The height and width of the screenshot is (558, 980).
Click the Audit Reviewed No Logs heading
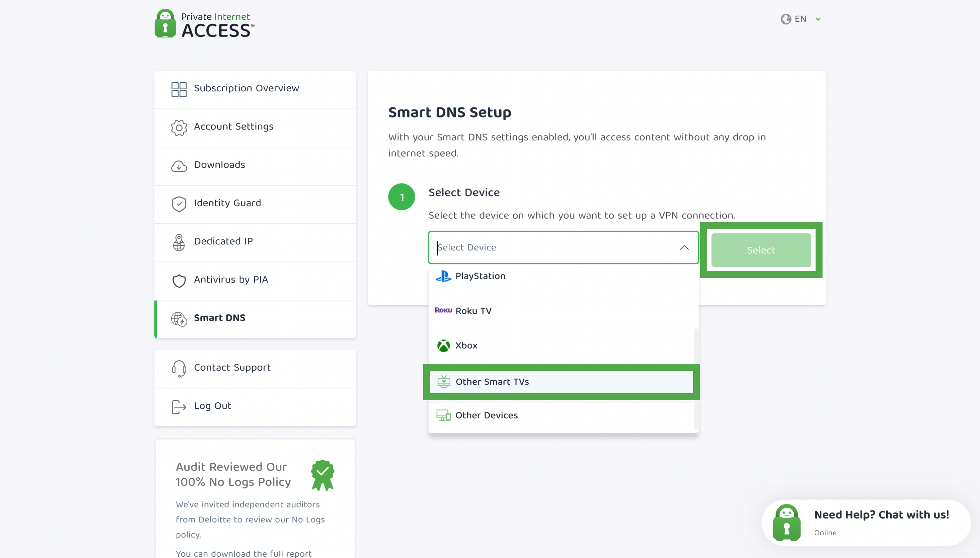click(233, 474)
